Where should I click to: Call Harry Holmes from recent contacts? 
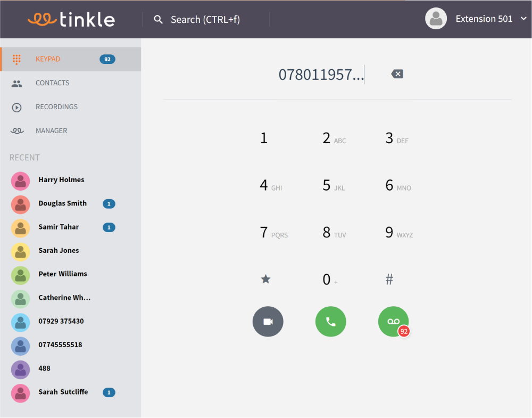(61, 180)
